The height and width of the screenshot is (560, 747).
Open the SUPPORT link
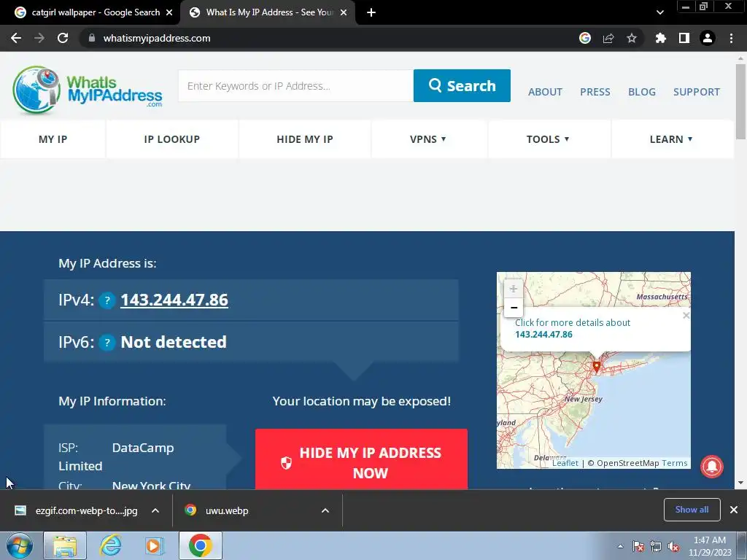[697, 92]
